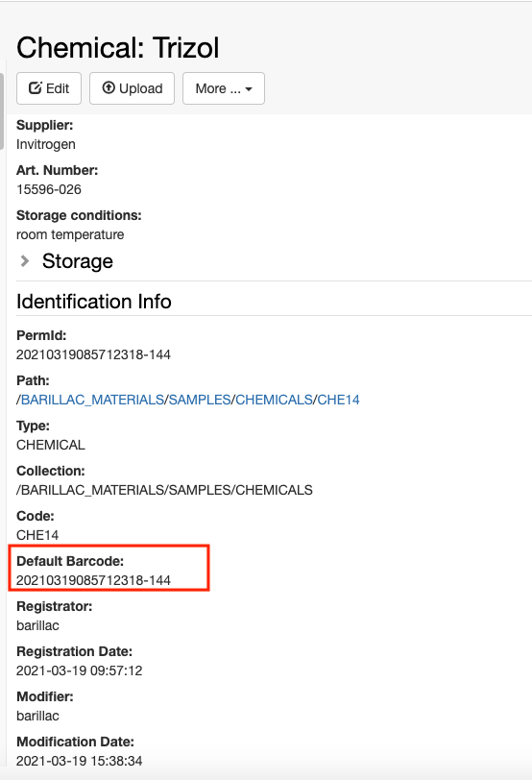
Task: Click the Default Barcode value
Action: (x=93, y=580)
